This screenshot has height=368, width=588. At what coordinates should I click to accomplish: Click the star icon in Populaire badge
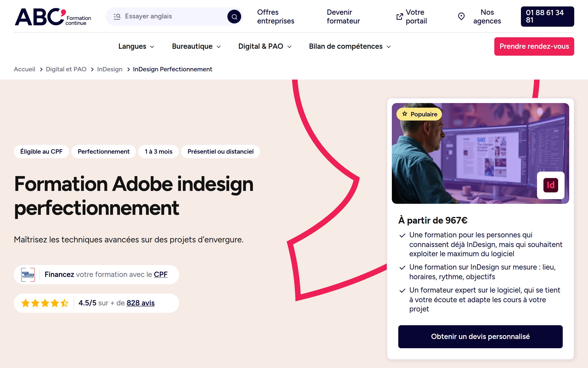click(x=404, y=114)
